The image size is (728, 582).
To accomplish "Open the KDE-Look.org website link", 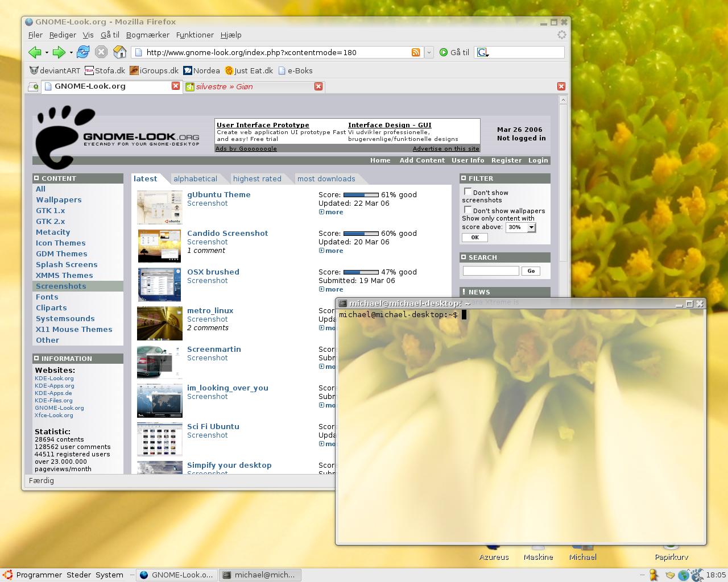I will [x=54, y=378].
